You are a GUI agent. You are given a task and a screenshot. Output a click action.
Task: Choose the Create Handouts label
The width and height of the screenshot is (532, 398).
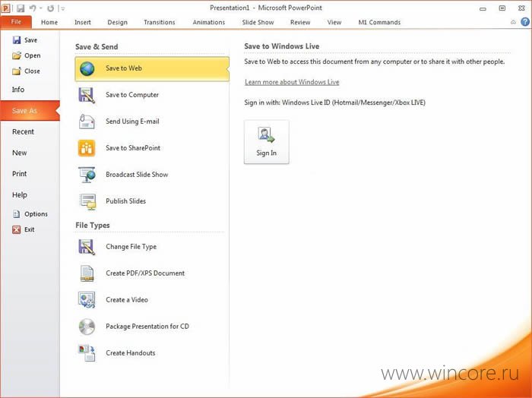point(130,353)
